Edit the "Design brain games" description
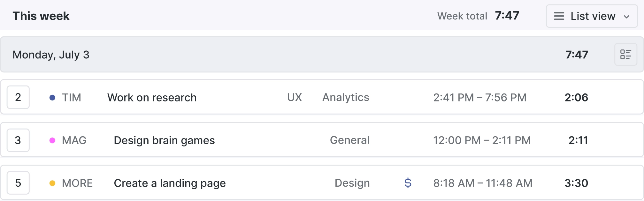644x201 pixels. [164, 140]
